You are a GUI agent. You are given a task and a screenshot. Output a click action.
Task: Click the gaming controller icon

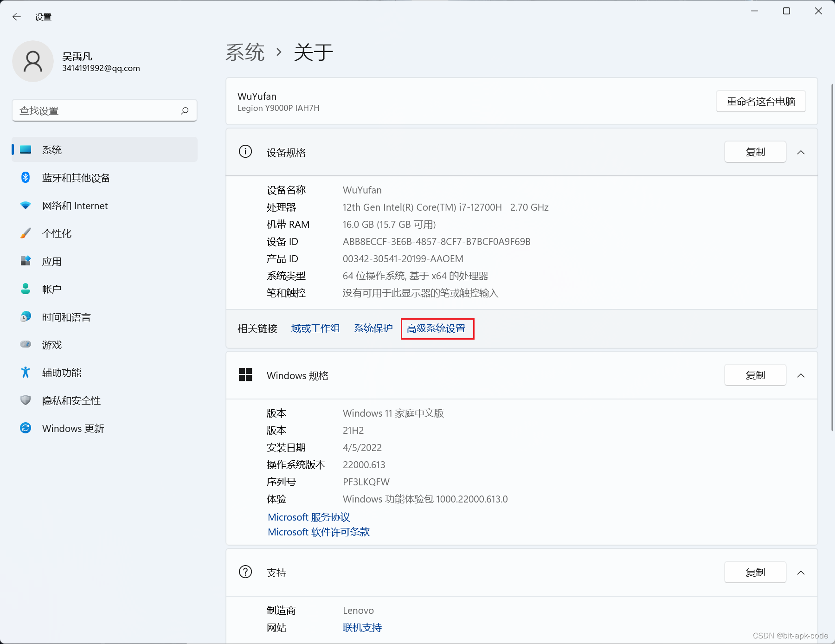(26, 344)
